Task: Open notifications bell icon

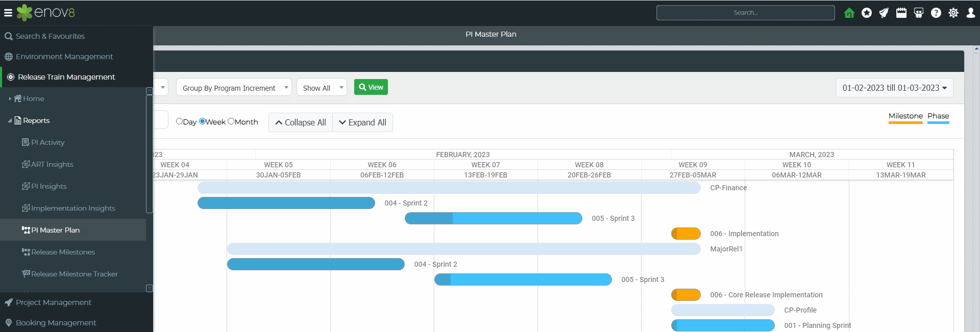Action: click(x=884, y=13)
